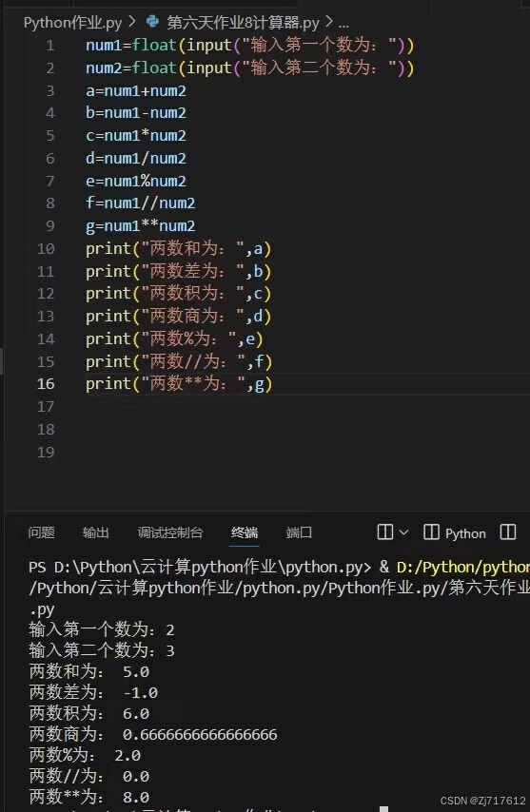Click the num2=float(input(...)) line
530x812 pixels.
point(249,68)
